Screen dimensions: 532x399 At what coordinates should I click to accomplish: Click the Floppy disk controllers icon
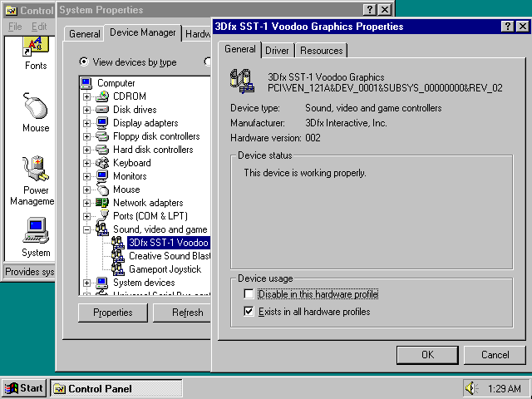102,136
